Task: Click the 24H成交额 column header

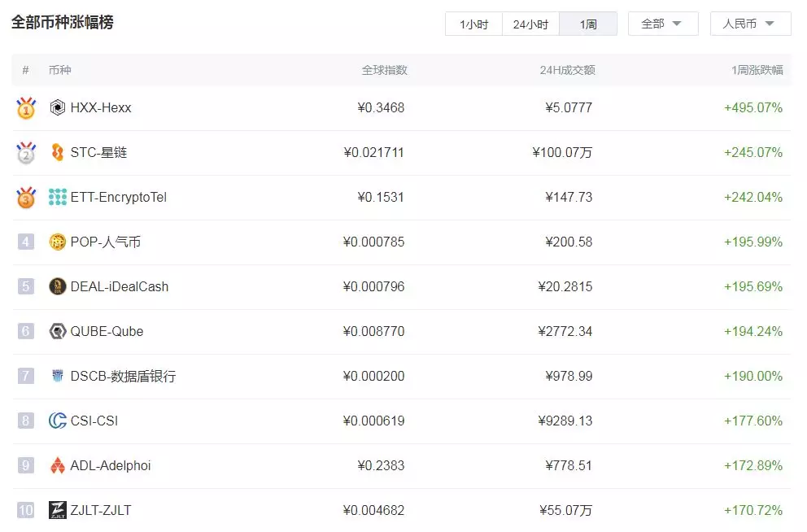Action: [567, 70]
